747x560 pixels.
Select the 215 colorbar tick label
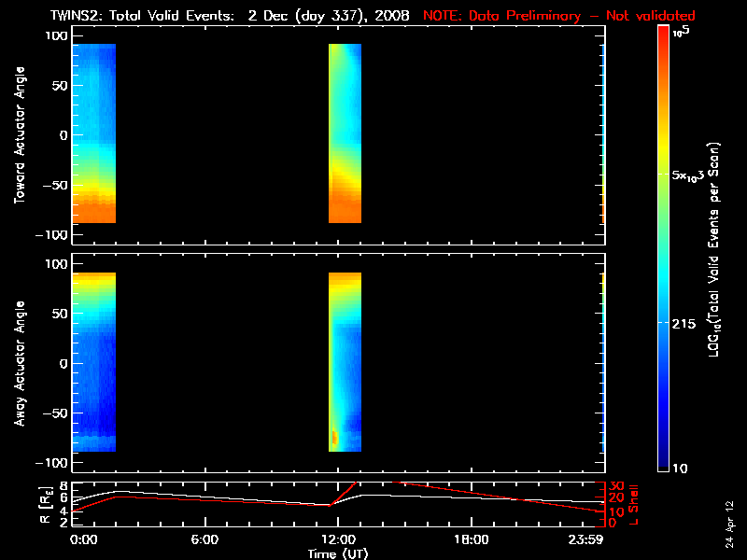coord(686,322)
